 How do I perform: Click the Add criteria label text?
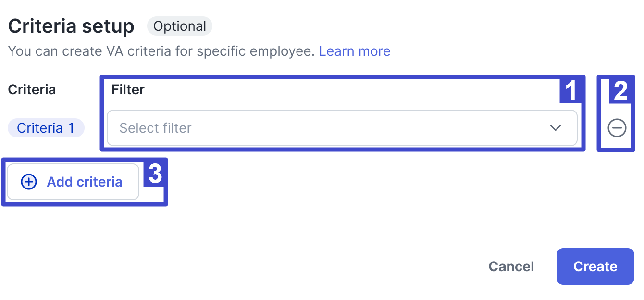click(85, 182)
